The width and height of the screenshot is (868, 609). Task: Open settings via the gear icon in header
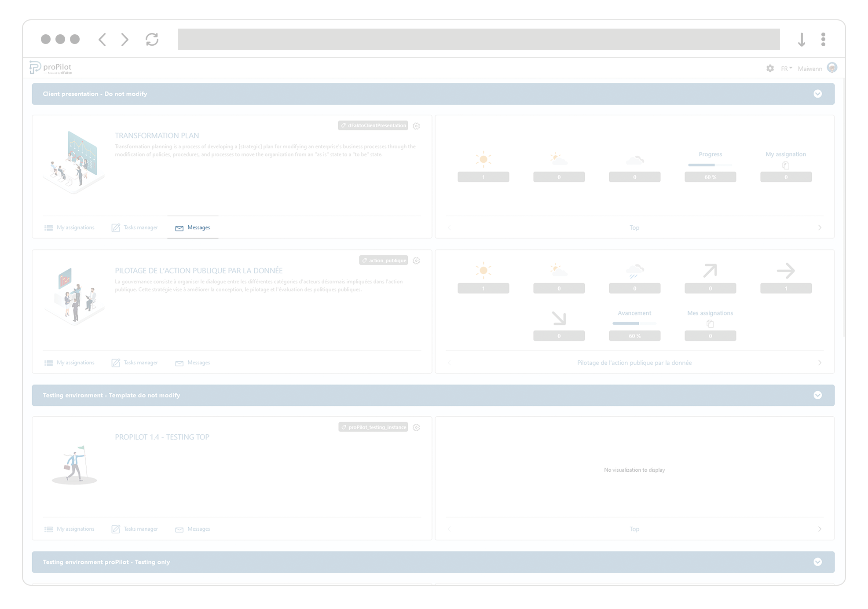770,69
